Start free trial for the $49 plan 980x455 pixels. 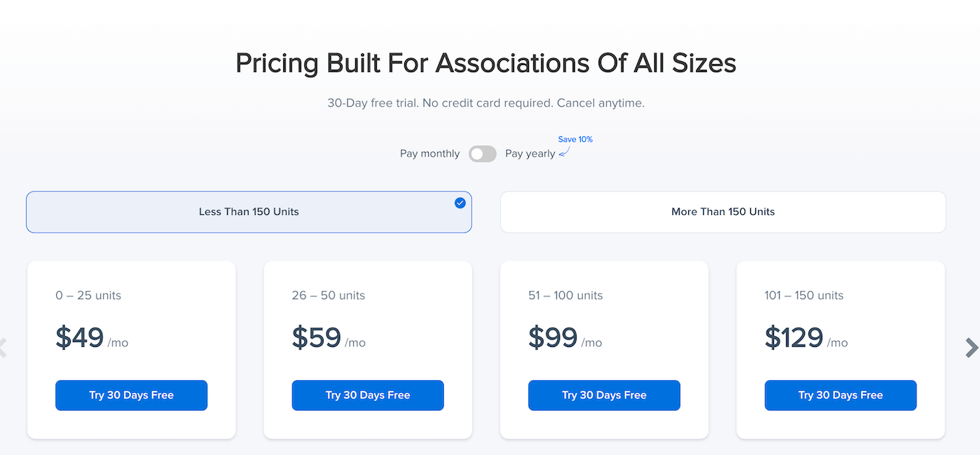click(131, 395)
